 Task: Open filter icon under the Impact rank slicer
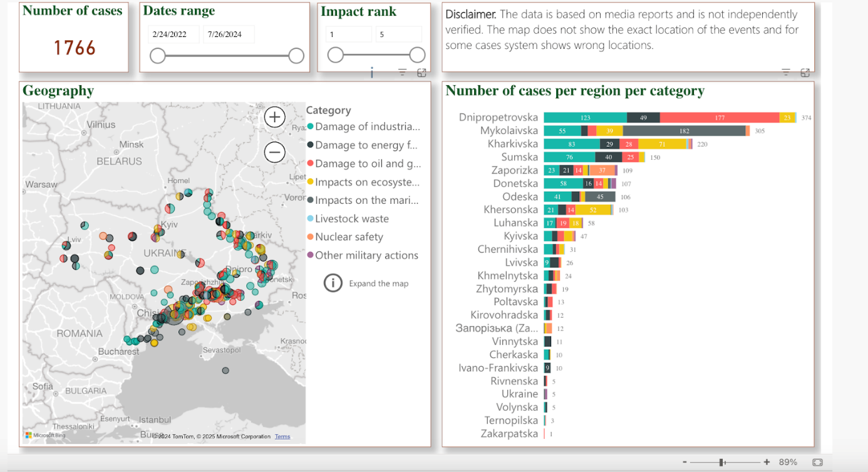click(403, 73)
